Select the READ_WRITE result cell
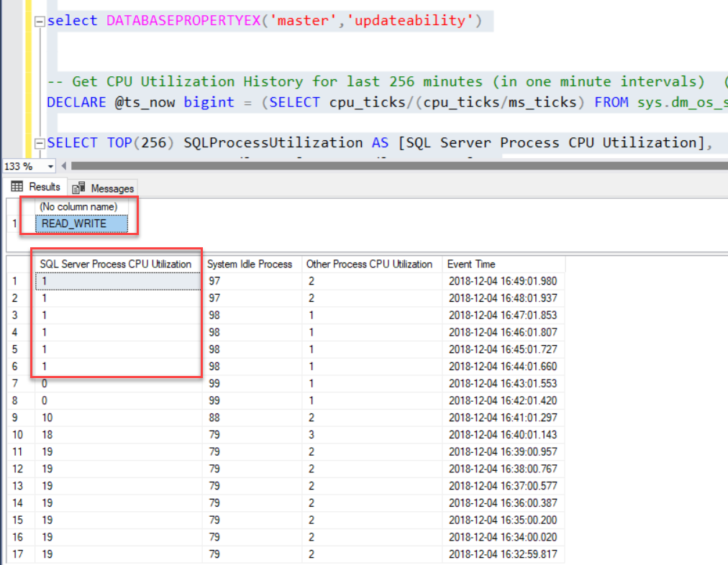This screenshot has width=728, height=565. coord(82,224)
